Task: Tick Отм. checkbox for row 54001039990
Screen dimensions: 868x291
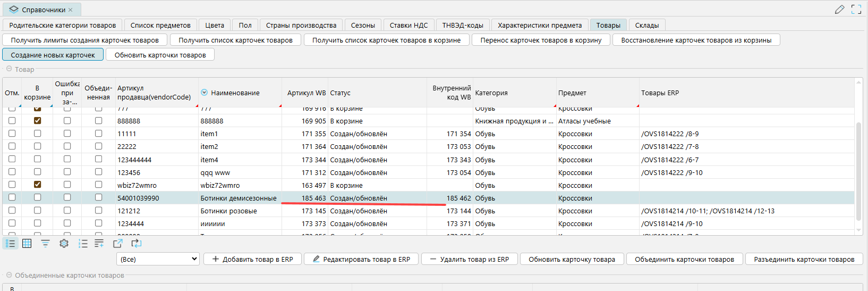Action: [x=12, y=197]
